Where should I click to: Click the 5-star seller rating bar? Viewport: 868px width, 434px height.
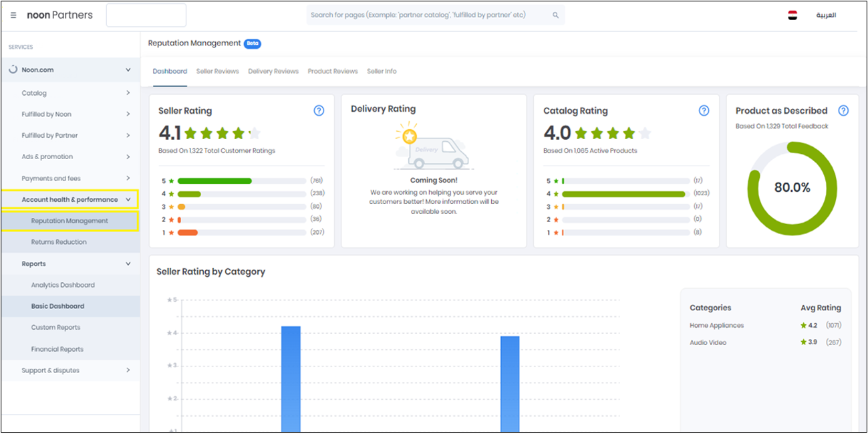214,181
